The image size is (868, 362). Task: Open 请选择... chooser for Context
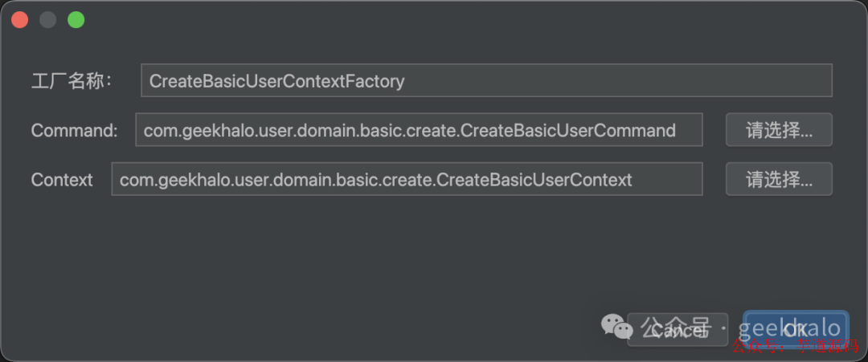click(x=779, y=179)
